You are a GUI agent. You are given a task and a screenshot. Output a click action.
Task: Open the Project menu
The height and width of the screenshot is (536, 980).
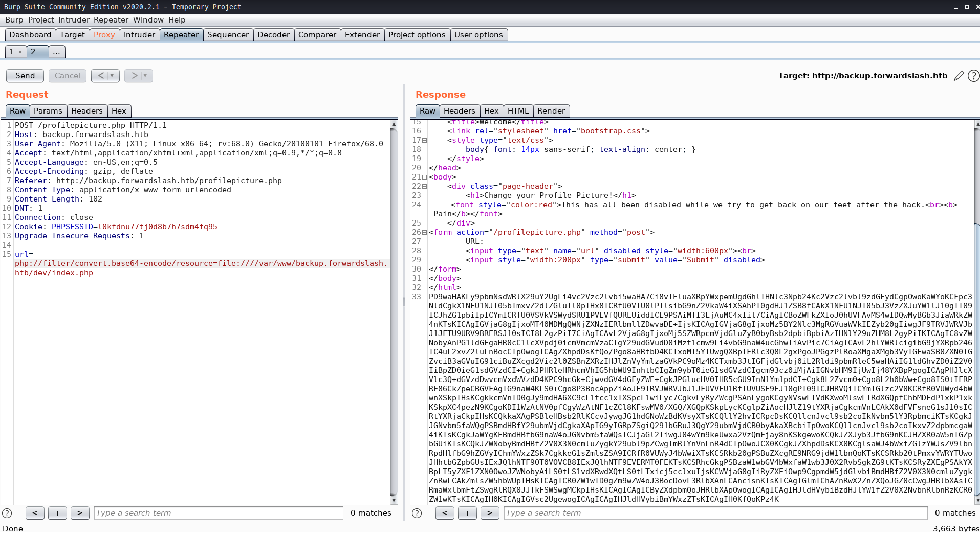coord(41,20)
